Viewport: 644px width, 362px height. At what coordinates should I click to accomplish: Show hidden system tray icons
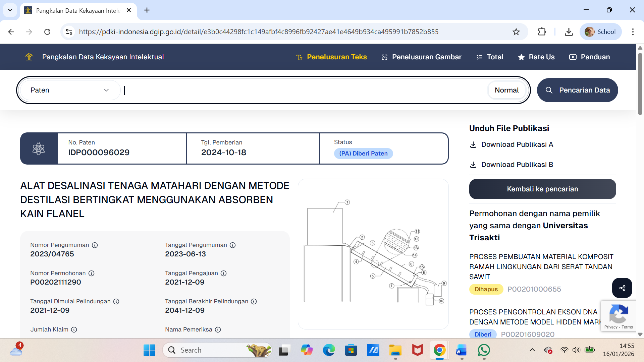[532, 350]
